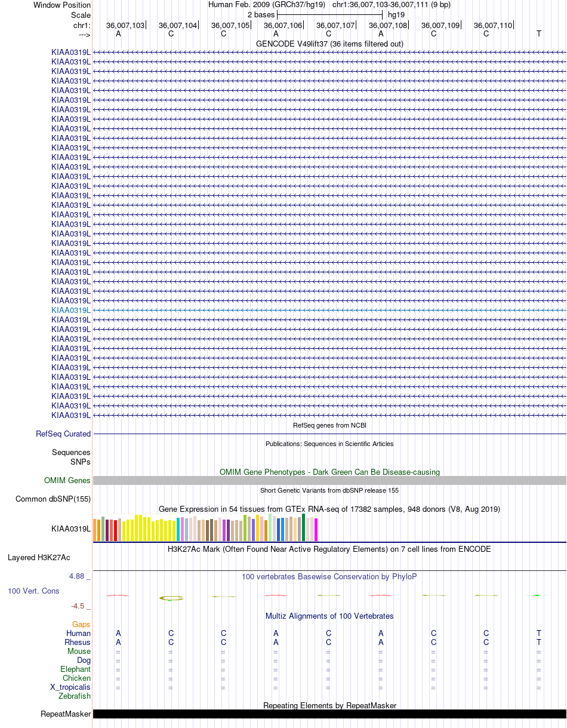This screenshot has width=567, height=728.
Task: Click the '2 bases' scale bar text
Action: (261, 14)
